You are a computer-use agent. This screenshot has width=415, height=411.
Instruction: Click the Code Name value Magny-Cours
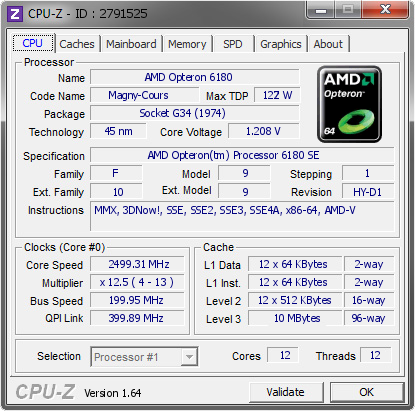coord(145,95)
